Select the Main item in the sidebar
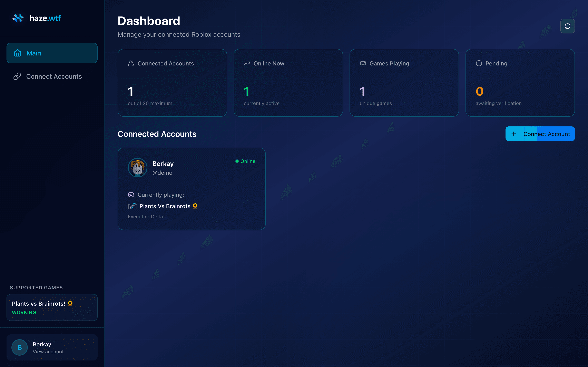The height and width of the screenshot is (367, 588). [52, 53]
